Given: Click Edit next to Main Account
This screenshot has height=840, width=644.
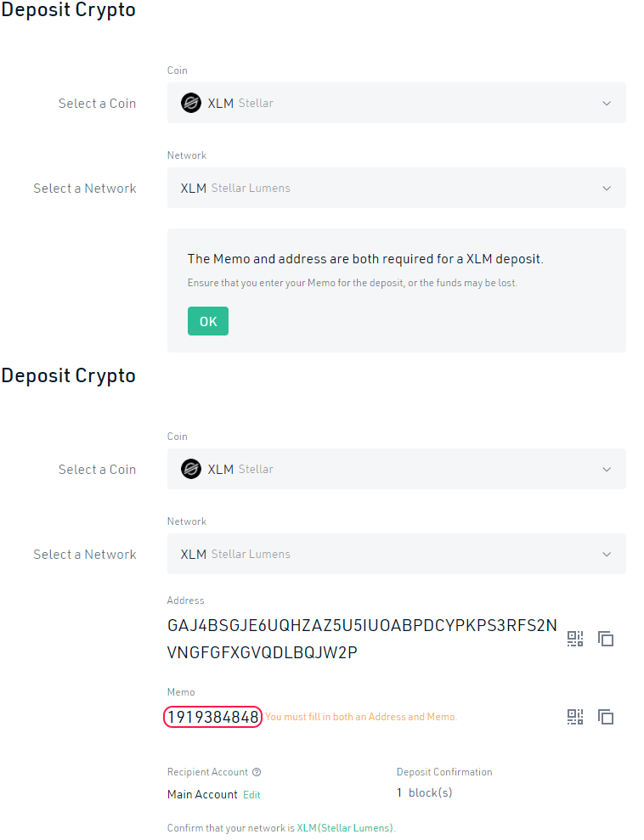Looking at the screenshot, I should pos(251,795).
